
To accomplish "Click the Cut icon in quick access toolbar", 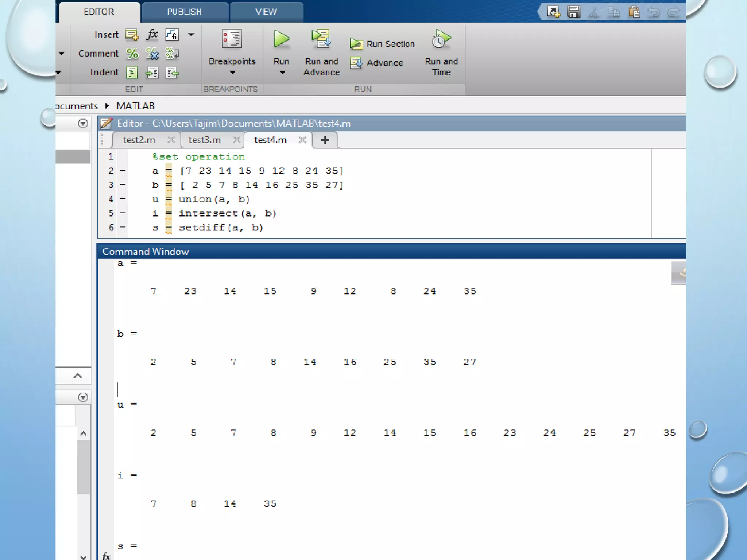I will coord(594,12).
